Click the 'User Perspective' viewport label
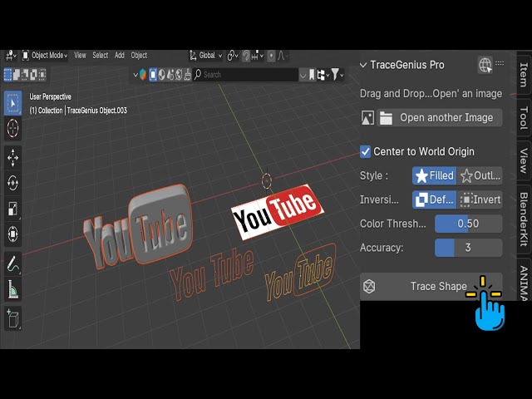This screenshot has width=532, height=399. pyautogui.click(x=50, y=96)
